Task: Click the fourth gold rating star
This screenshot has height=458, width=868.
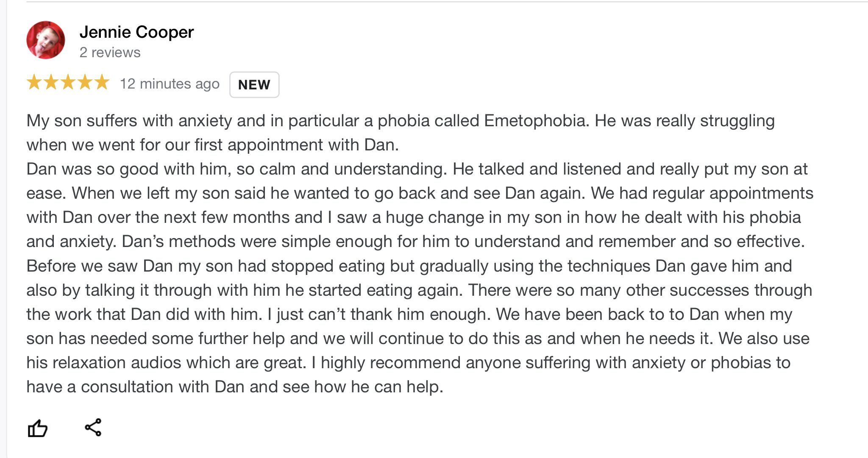Action: tap(85, 82)
